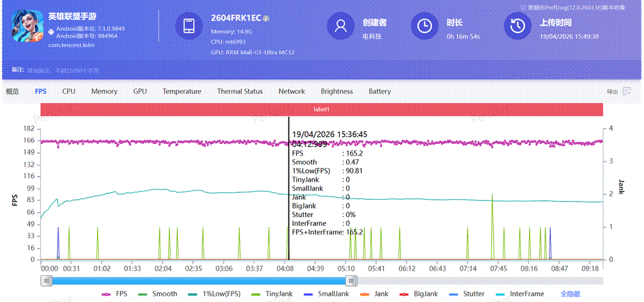This screenshot has height=302, width=644.
Task: Click the League of Legends app icon
Action: [28, 27]
